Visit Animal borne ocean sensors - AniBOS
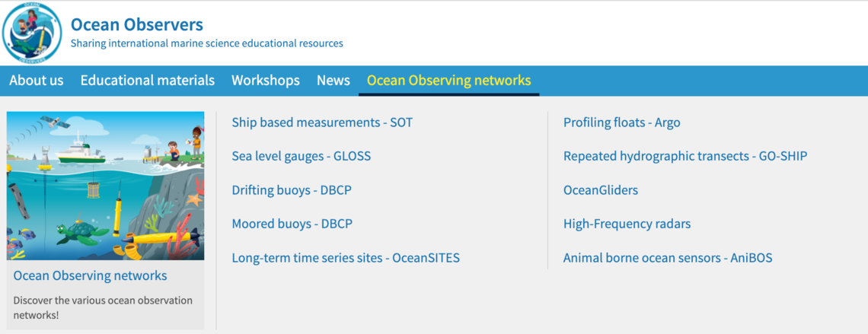Viewport: 868px width, 334px height. pos(668,258)
